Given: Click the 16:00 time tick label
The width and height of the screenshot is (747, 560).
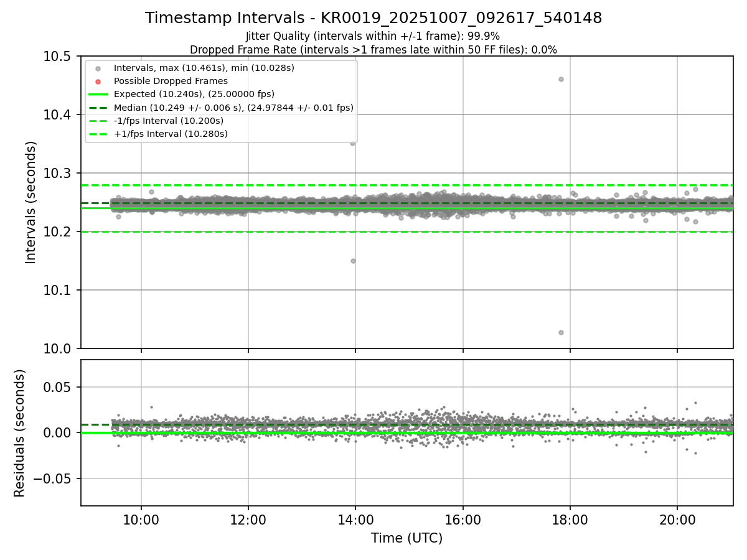Looking at the screenshot, I should 463,519.
